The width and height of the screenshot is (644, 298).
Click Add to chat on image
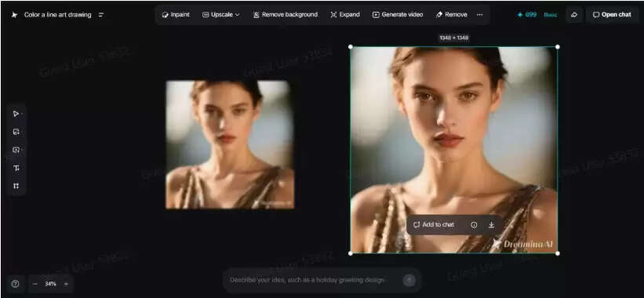(434, 225)
